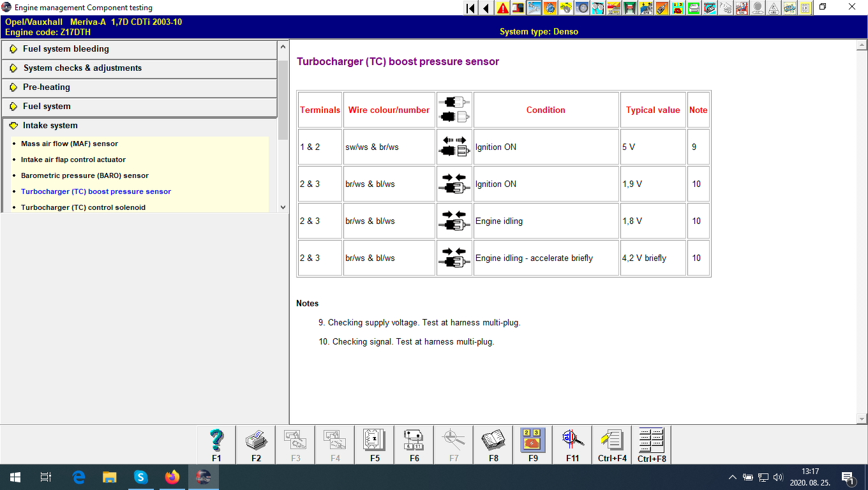This screenshot has width=868, height=490.
Task: Expand the Fuel system section
Action: (x=140, y=107)
